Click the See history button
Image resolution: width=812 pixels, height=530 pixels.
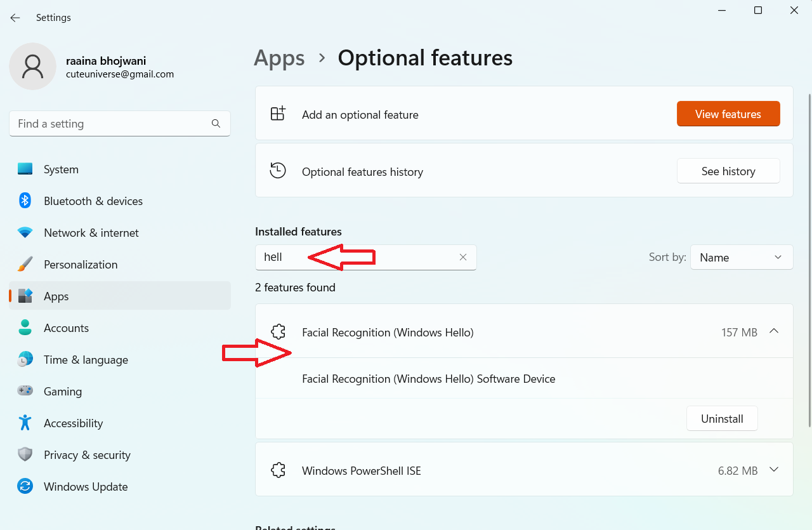coord(728,171)
